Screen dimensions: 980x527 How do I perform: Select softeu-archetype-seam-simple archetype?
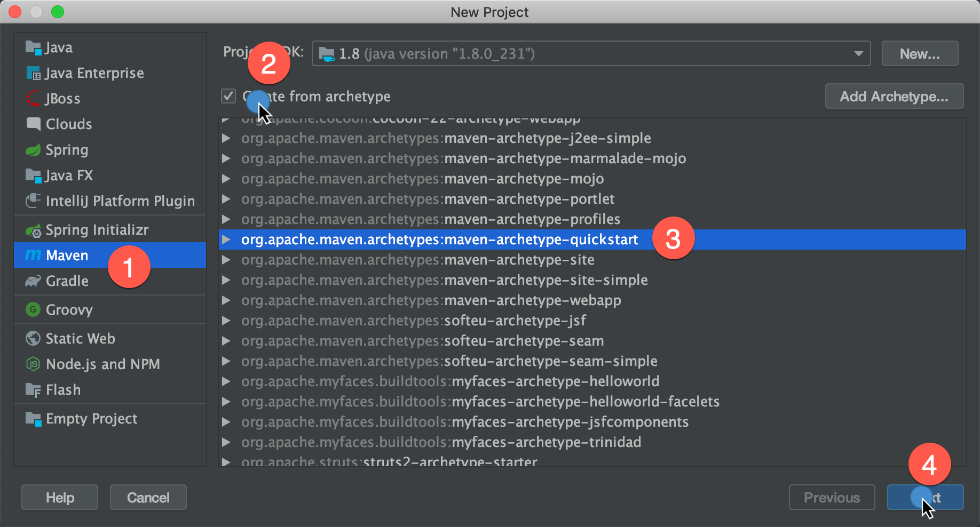coord(592,361)
